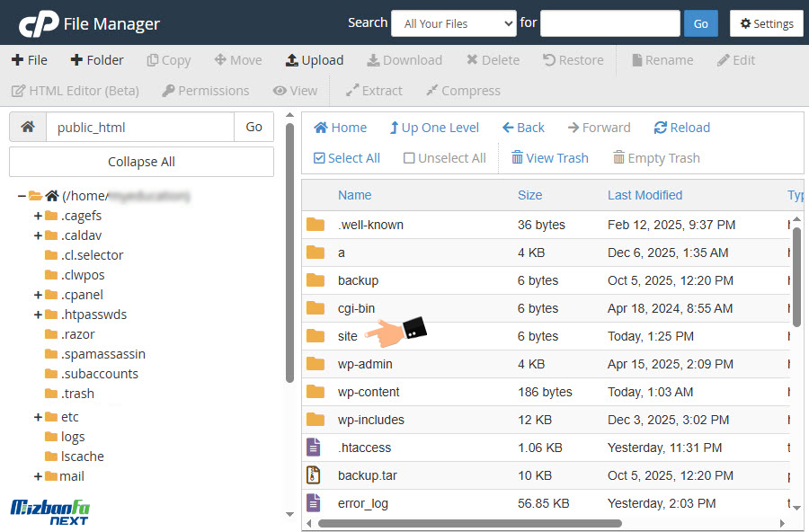Expand the .cagefs folder in tree
The height and width of the screenshot is (532, 809).
click(x=38, y=216)
